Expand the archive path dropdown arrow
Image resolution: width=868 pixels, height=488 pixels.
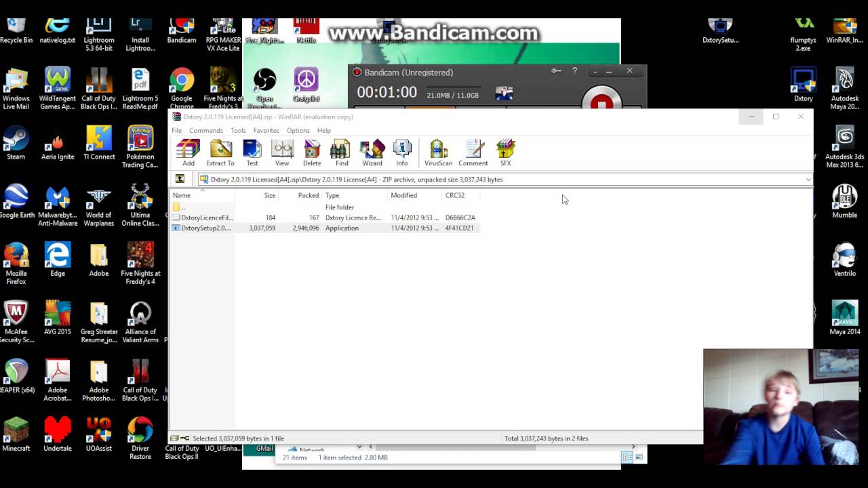click(808, 180)
